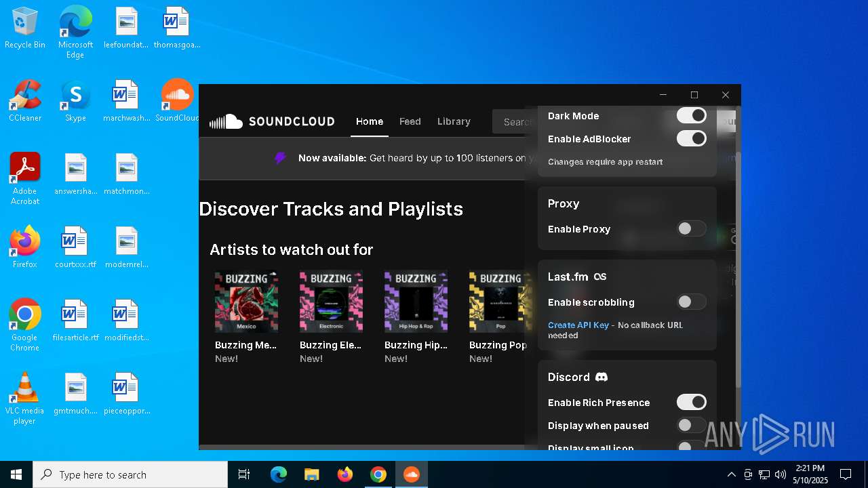Show hidden system tray icons
The width and height of the screenshot is (868, 488).
(x=731, y=474)
